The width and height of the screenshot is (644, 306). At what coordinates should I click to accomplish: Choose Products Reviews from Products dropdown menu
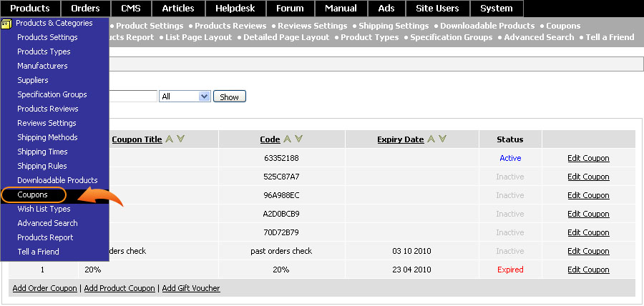point(48,109)
